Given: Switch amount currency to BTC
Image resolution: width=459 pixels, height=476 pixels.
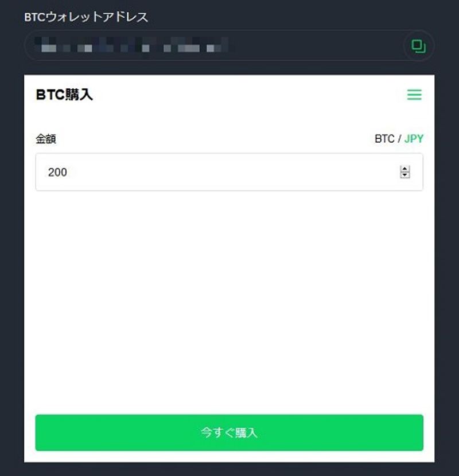Looking at the screenshot, I should click(384, 139).
